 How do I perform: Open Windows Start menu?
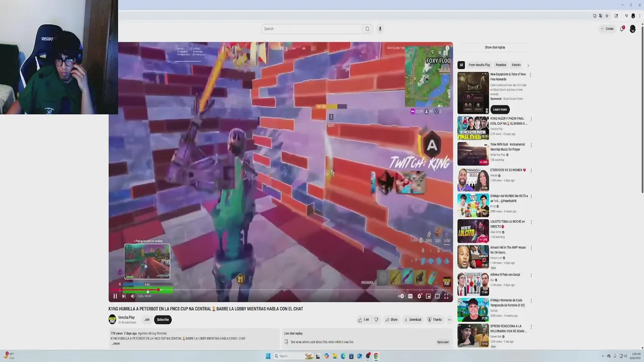pos(268,356)
